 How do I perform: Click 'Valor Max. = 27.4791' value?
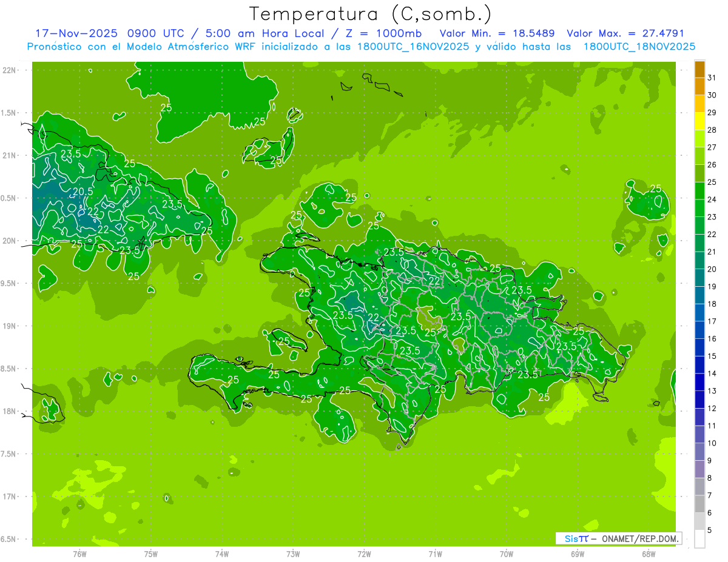[x=625, y=33]
